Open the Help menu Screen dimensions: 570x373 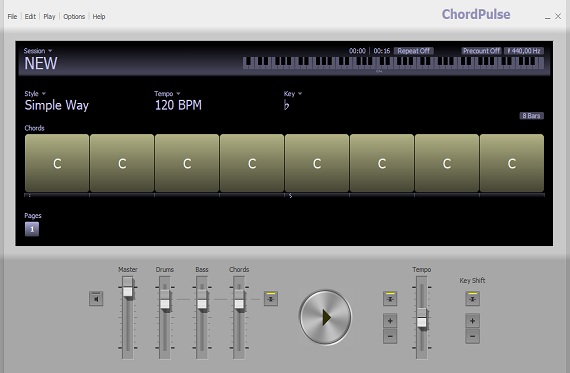click(x=99, y=16)
